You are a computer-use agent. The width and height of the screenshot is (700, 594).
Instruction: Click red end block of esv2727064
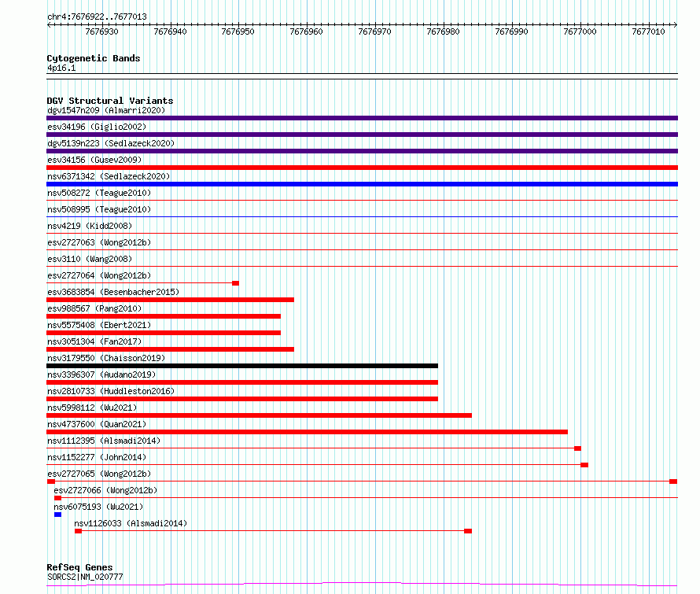coord(235,283)
